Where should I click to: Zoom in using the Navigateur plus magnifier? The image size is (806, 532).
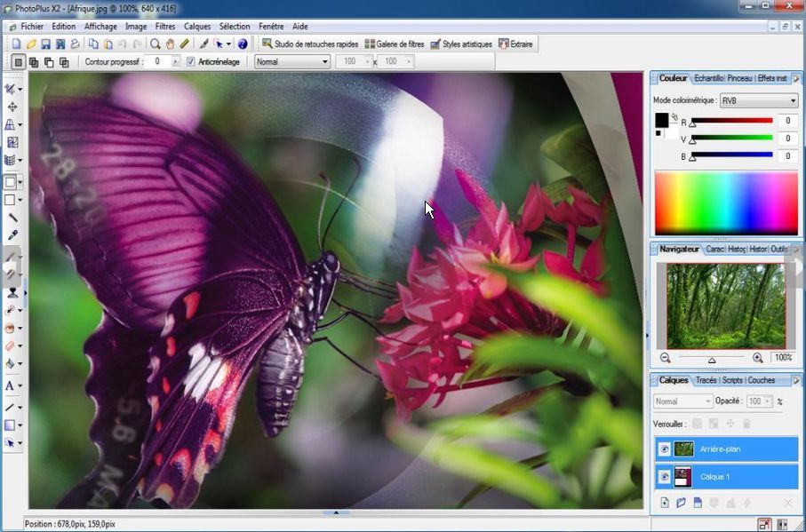pos(757,358)
